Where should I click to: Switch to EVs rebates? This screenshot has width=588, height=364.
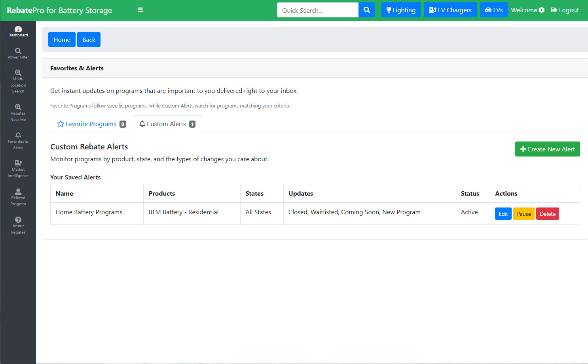pos(494,10)
